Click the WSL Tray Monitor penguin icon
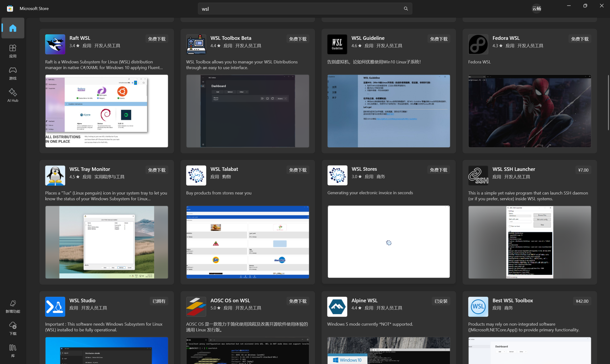 click(x=55, y=175)
